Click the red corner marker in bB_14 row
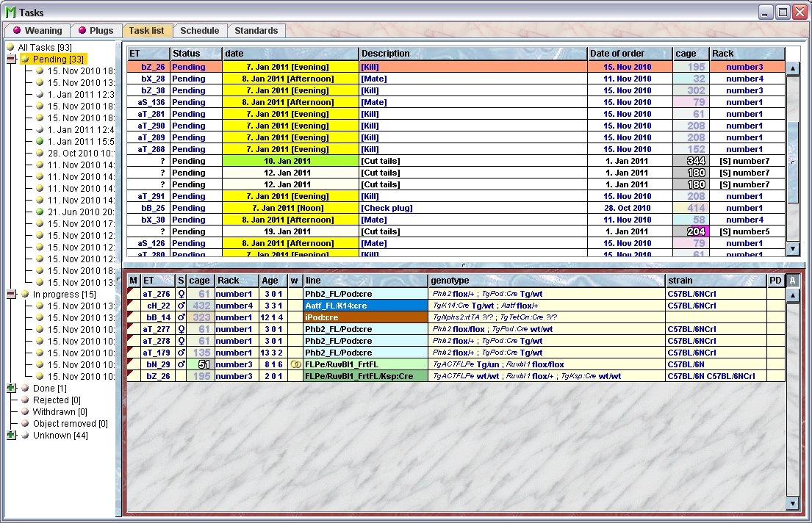The width and height of the screenshot is (812, 523). pyautogui.click(x=133, y=317)
